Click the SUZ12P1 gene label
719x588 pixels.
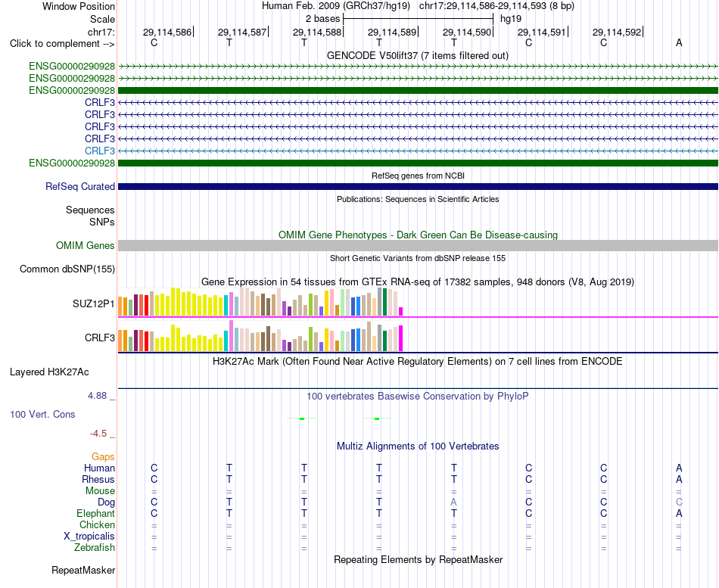(x=94, y=303)
